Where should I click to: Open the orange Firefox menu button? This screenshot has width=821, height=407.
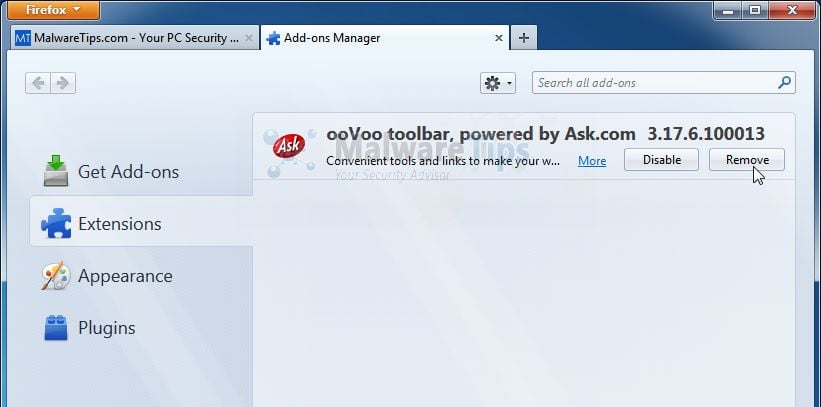53,9
